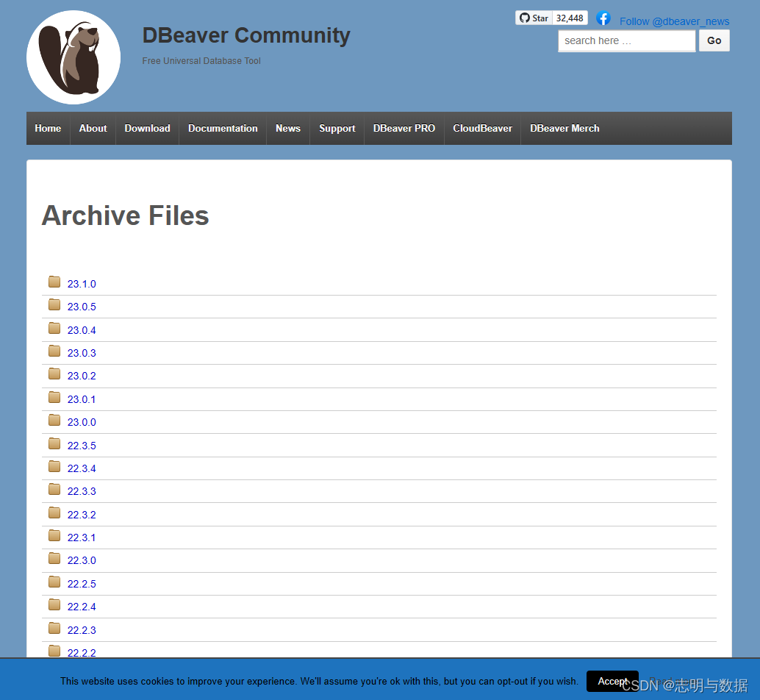Click the folder icon for 22.3.0
Screen dimensions: 760x700
54,558
